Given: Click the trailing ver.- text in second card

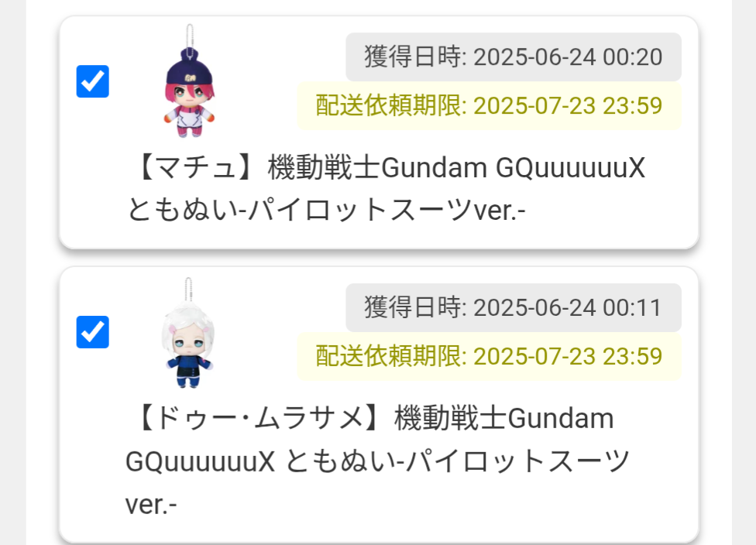Looking at the screenshot, I should tap(151, 505).
